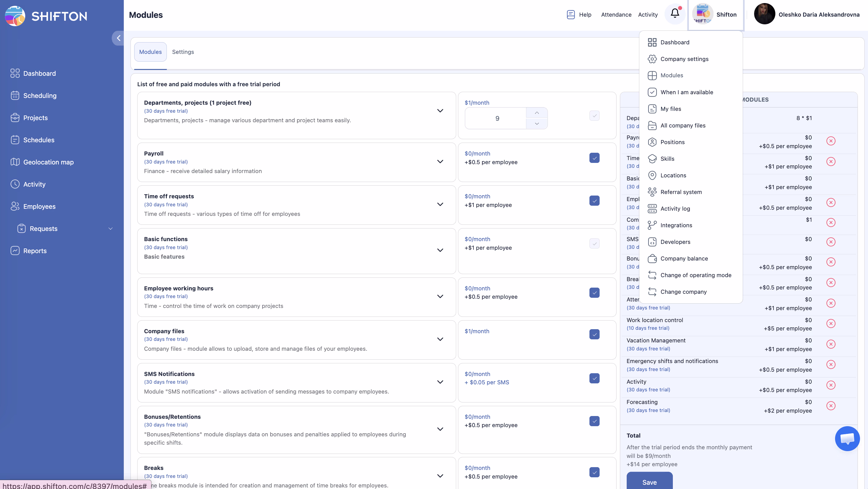
Task: Toggle the Company files module checkbox
Action: point(594,335)
